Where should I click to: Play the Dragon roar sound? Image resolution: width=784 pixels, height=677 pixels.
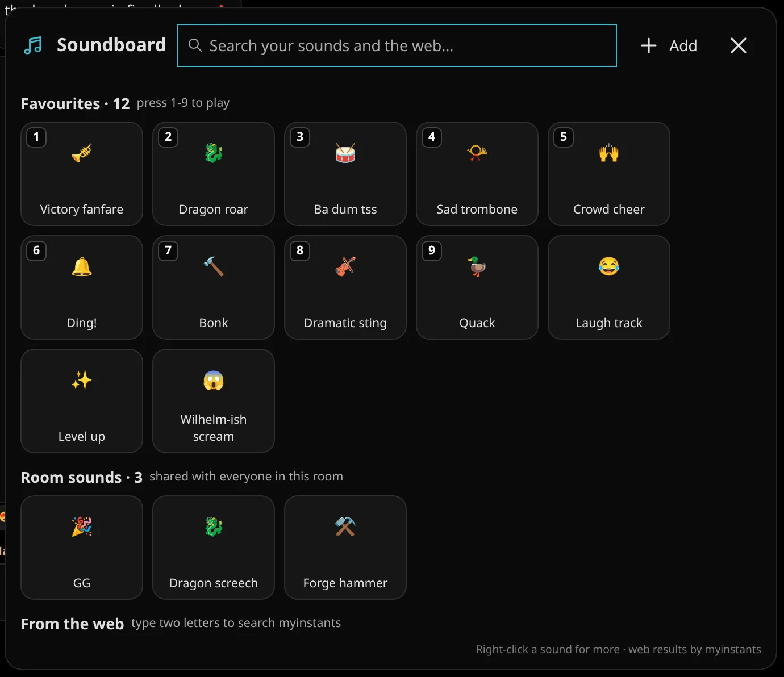214,174
